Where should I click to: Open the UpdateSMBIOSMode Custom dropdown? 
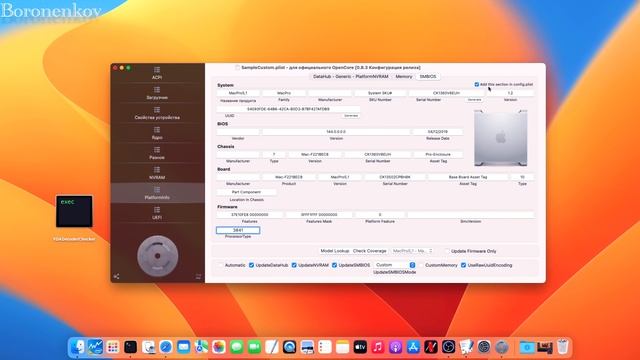click(x=395, y=265)
